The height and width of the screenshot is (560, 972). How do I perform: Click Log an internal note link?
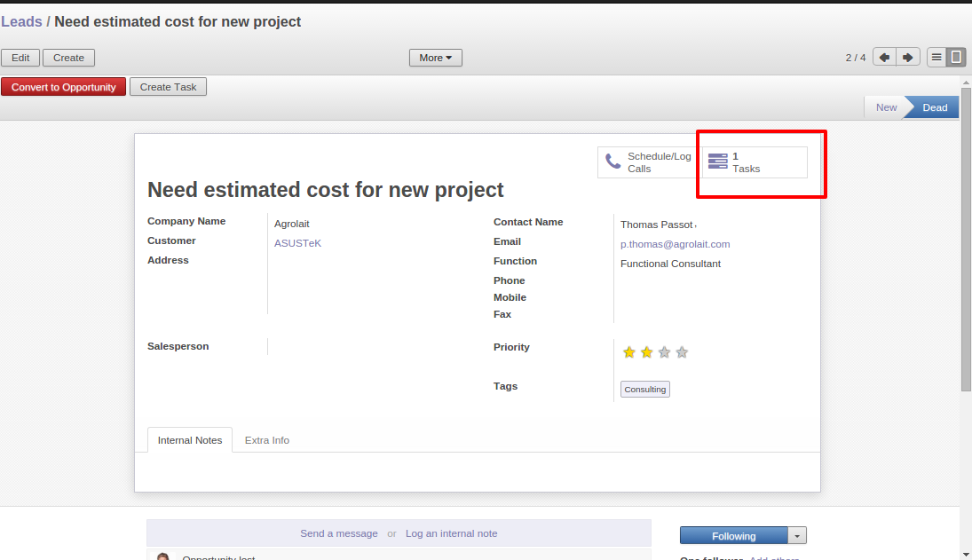click(x=451, y=533)
